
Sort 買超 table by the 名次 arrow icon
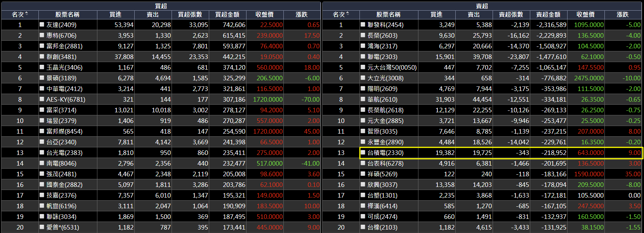(x=27, y=14)
